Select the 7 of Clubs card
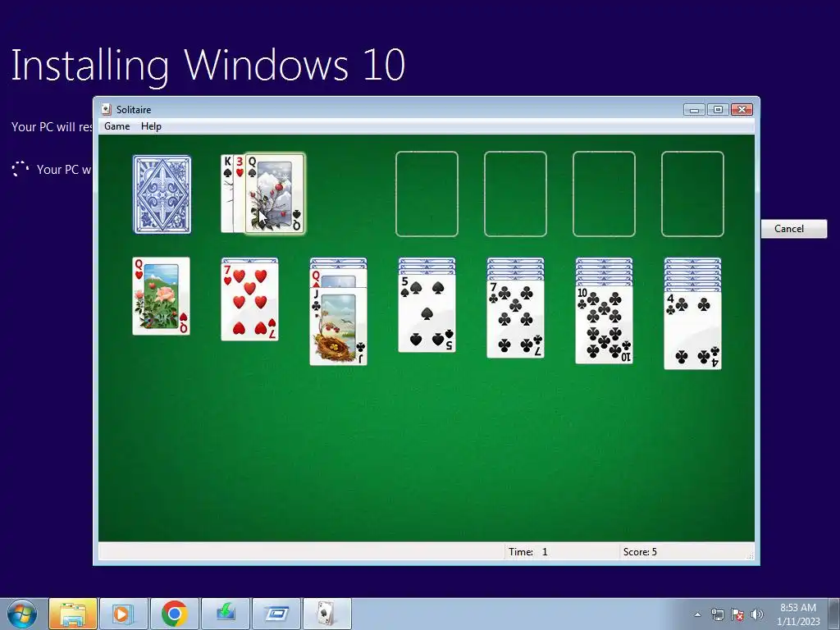 tap(515, 319)
